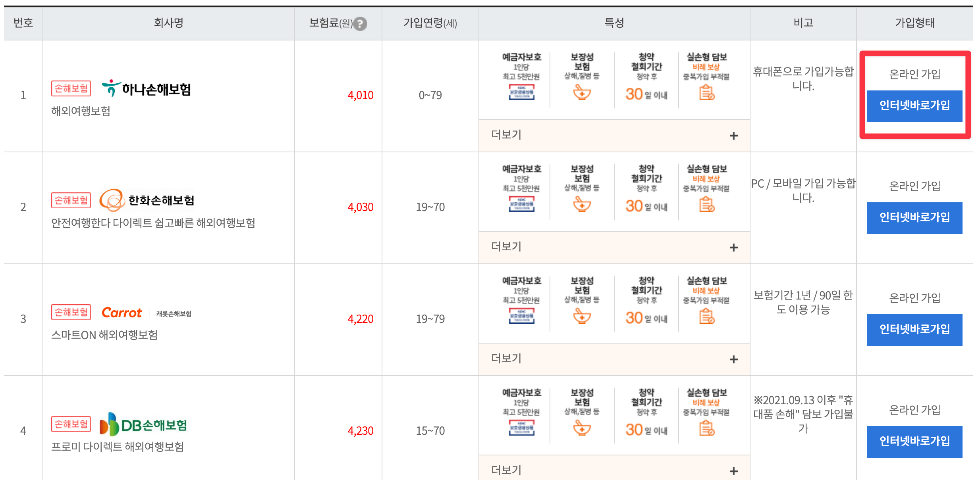Expand 더보기 for Hanwha Insurance row
Screen dimensions: 980x480
click(614, 247)
